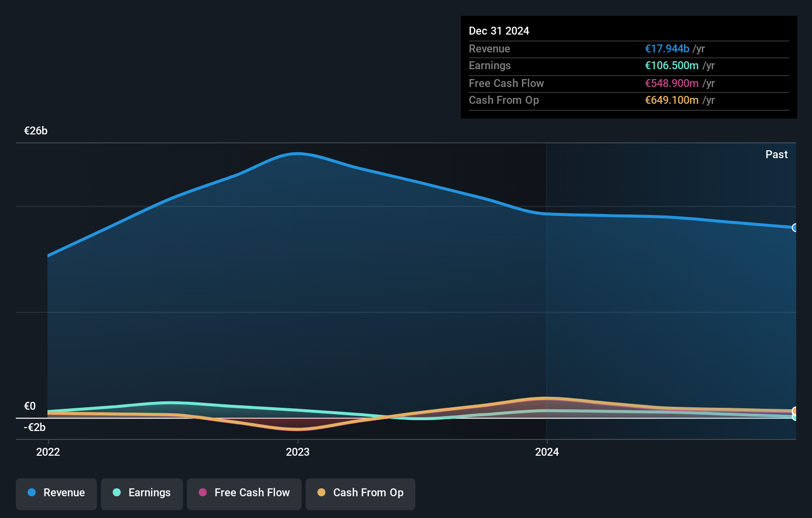This screenshot has width=812, height=518.
Task: Click the Earnings row label in the tooltip
Action: tap(490, 65)
